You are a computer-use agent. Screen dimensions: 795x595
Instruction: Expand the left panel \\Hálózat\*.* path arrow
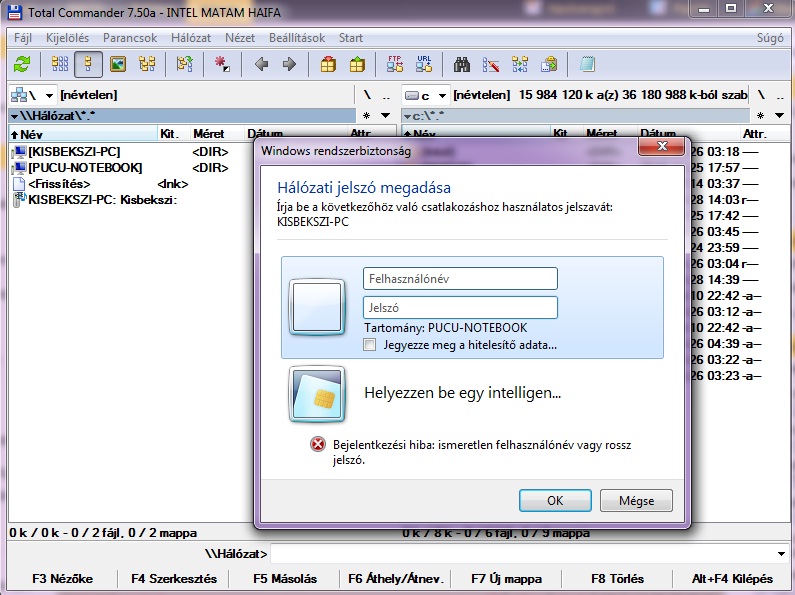pos(14,117)
